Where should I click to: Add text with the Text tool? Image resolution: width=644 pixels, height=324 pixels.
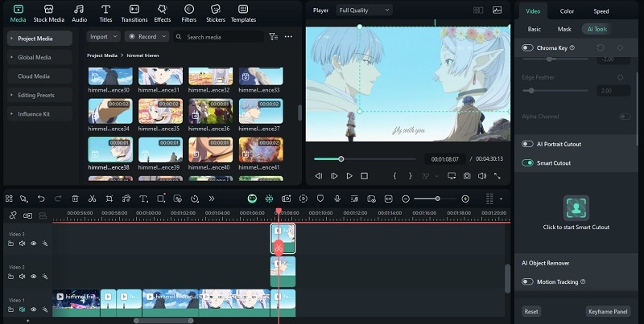pyautogui.click(x=143, y=199)
